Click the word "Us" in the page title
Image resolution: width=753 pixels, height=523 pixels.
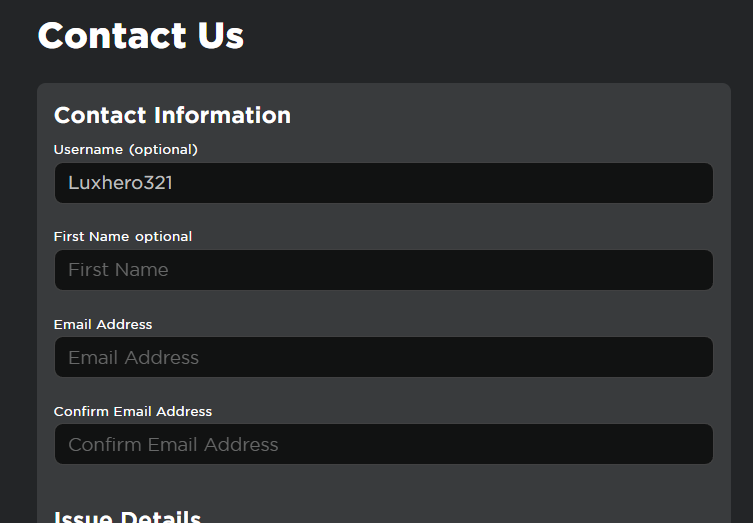tap(220, 36)
